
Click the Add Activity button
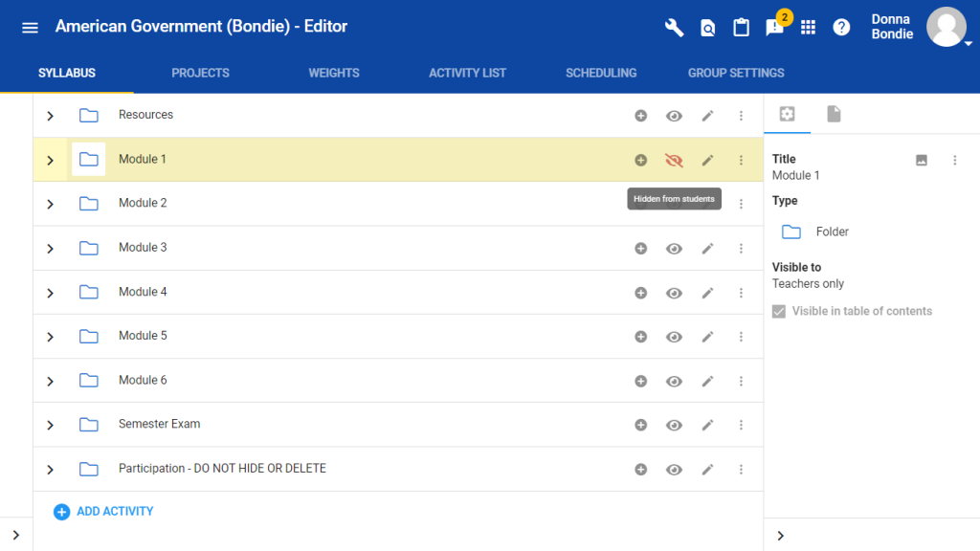tap(103, 512)
